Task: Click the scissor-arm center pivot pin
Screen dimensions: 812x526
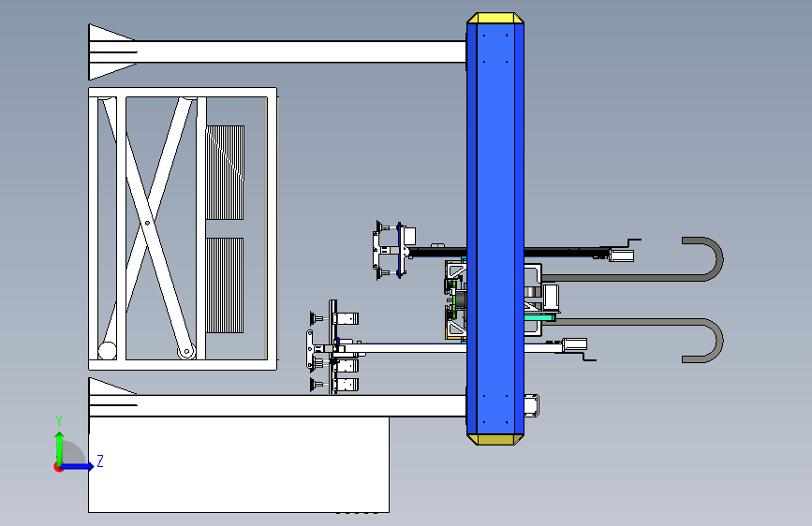Action: [x=148, y=223]
